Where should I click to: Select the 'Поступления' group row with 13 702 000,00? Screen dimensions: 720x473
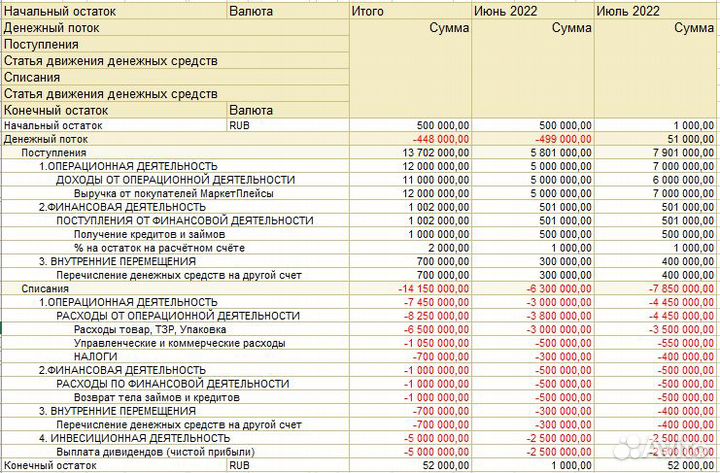click(x=360, y=152)
